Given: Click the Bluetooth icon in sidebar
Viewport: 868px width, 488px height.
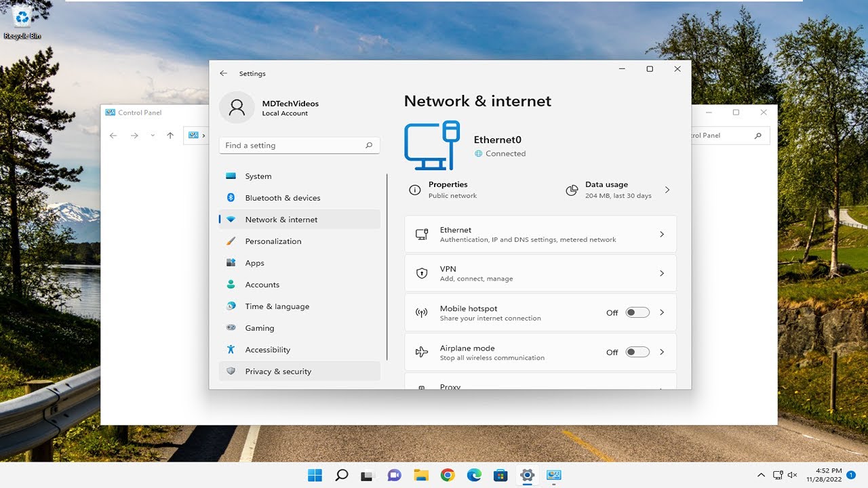Looking at the screenshot, I should pos(231,198).
